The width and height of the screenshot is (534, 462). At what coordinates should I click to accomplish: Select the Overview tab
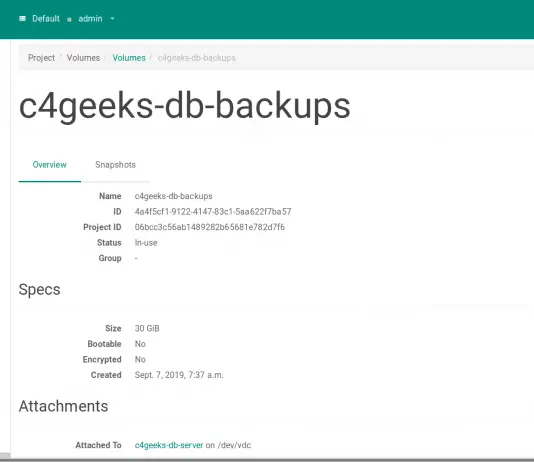pos(50,165)
